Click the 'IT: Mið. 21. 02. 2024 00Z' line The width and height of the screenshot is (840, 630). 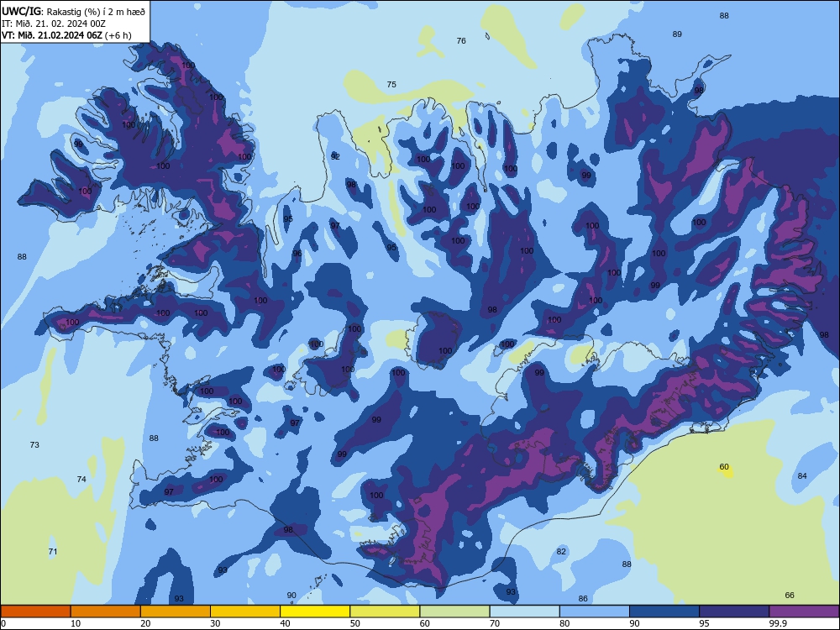point(54,24)
